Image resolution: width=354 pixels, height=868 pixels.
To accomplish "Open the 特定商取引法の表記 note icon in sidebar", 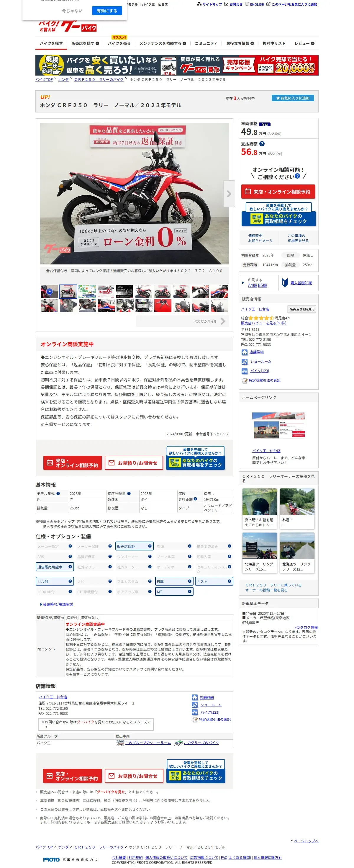I will click(x=245, y=381).
